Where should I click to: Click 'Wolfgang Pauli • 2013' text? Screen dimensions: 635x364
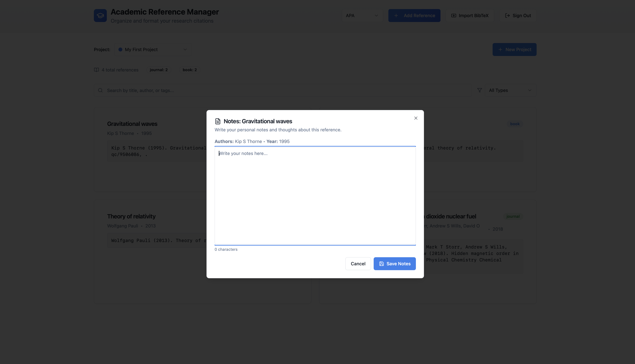131,226
